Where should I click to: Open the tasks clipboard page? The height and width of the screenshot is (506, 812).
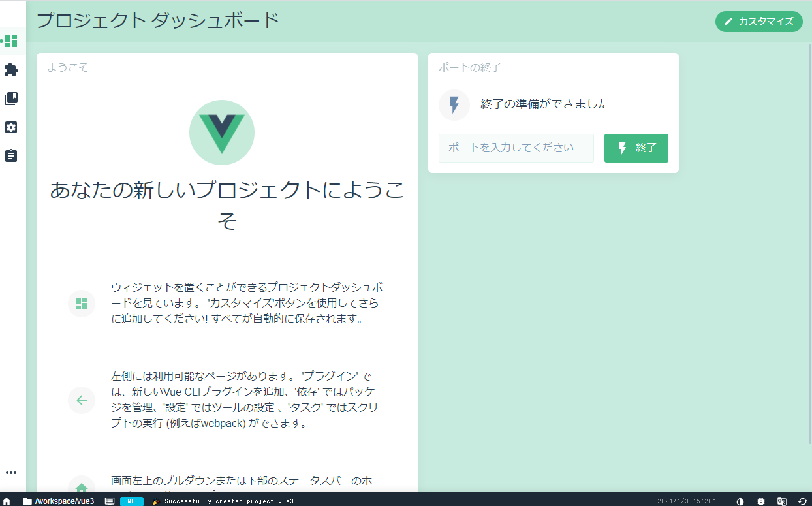coord(11,156)
